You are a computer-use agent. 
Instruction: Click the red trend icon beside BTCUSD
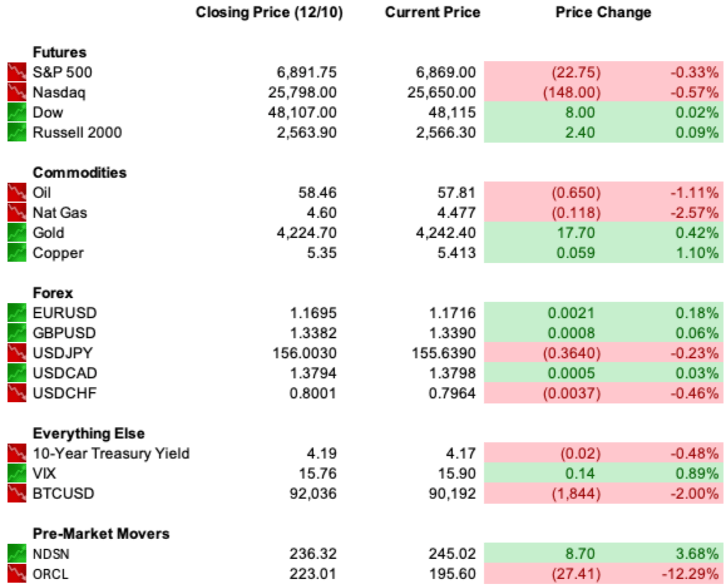pyautogui.click(x=17, y=493)
